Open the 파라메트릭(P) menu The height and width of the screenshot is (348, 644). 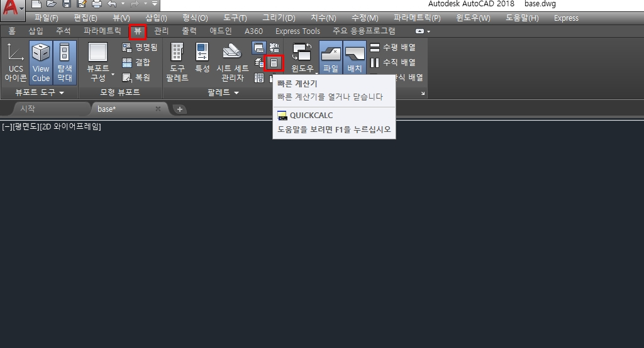417,18
